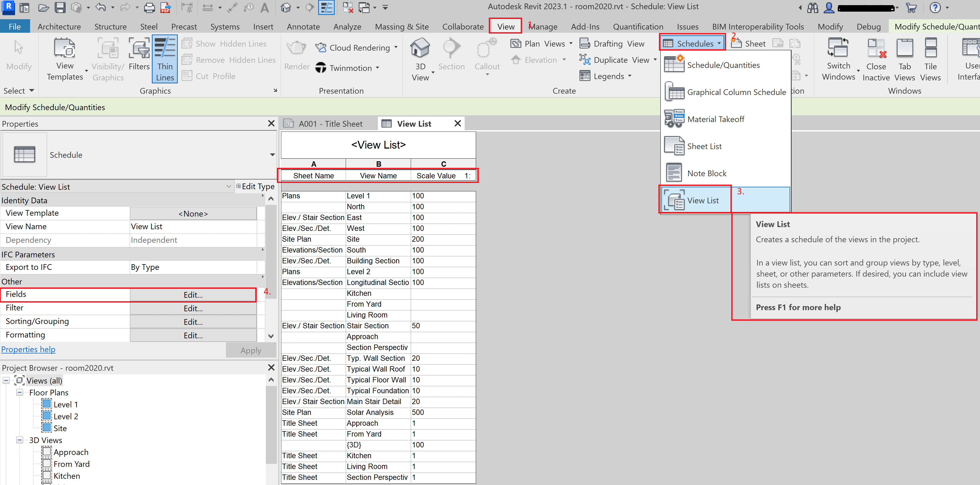Open the Schedule type selector dropdown

[272, 155]
